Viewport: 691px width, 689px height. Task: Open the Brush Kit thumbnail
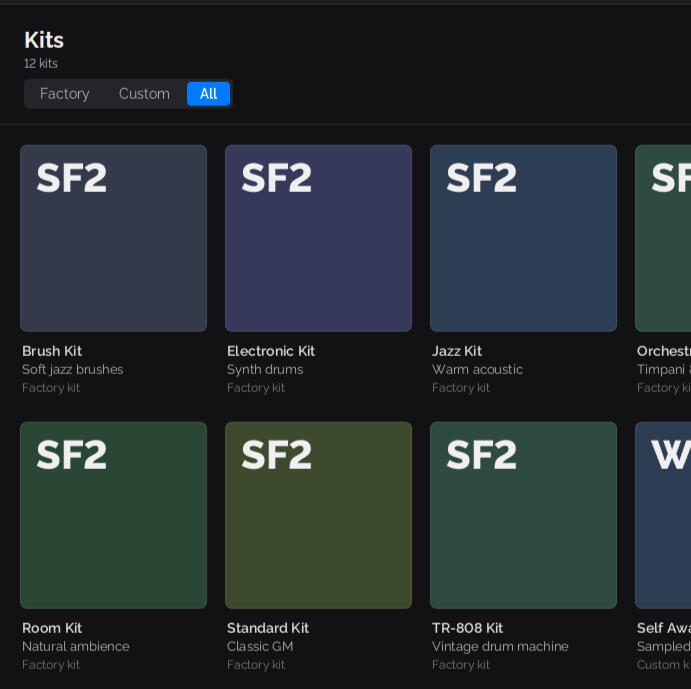(x=113, y=238)
